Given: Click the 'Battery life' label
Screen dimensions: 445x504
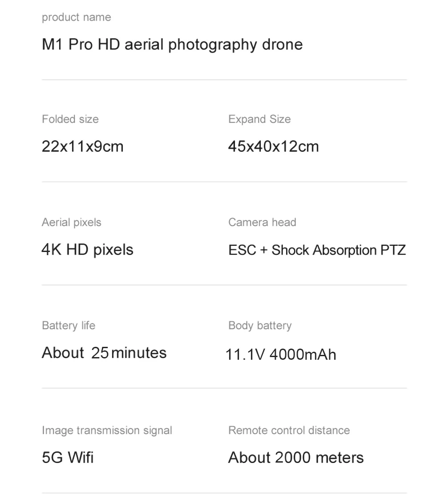Looking at the screenshot, I should click(x=69, y=325).
